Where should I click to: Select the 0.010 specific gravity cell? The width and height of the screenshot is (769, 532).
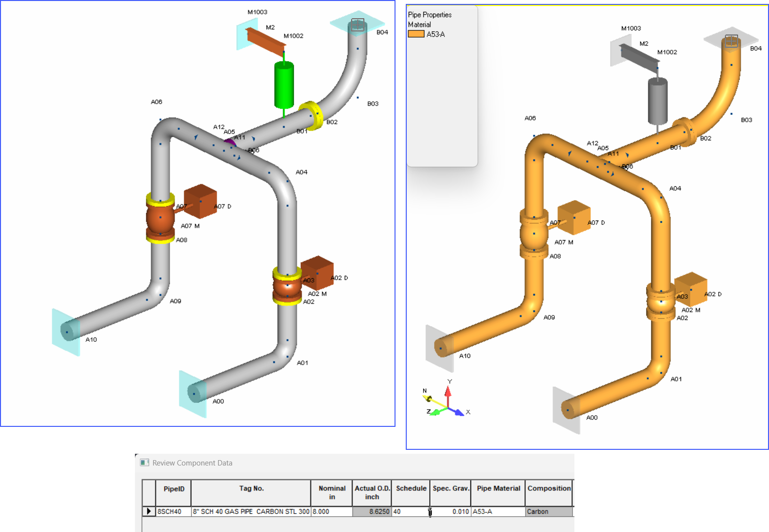(451, 511)
